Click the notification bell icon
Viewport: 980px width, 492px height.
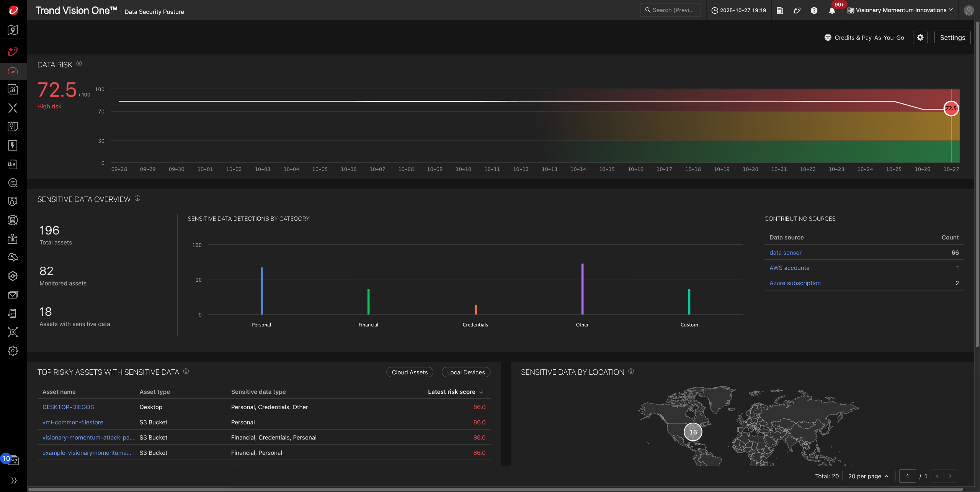832,10
